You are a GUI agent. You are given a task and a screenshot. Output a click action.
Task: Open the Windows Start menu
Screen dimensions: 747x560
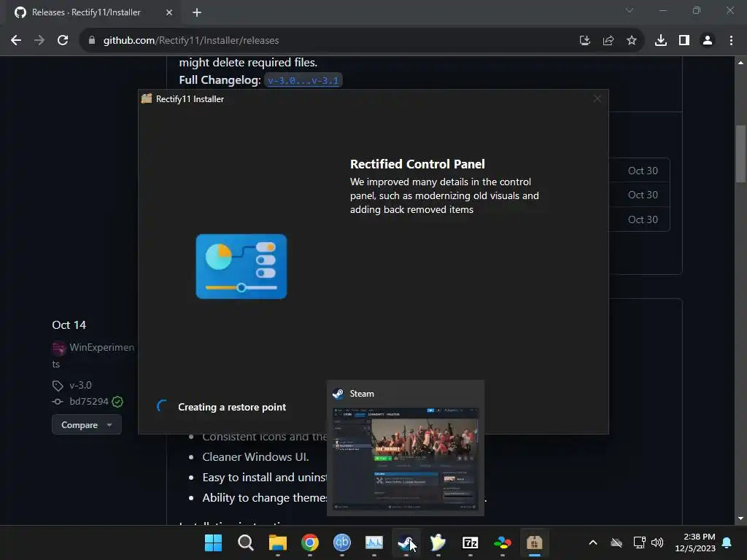[214, 542]
